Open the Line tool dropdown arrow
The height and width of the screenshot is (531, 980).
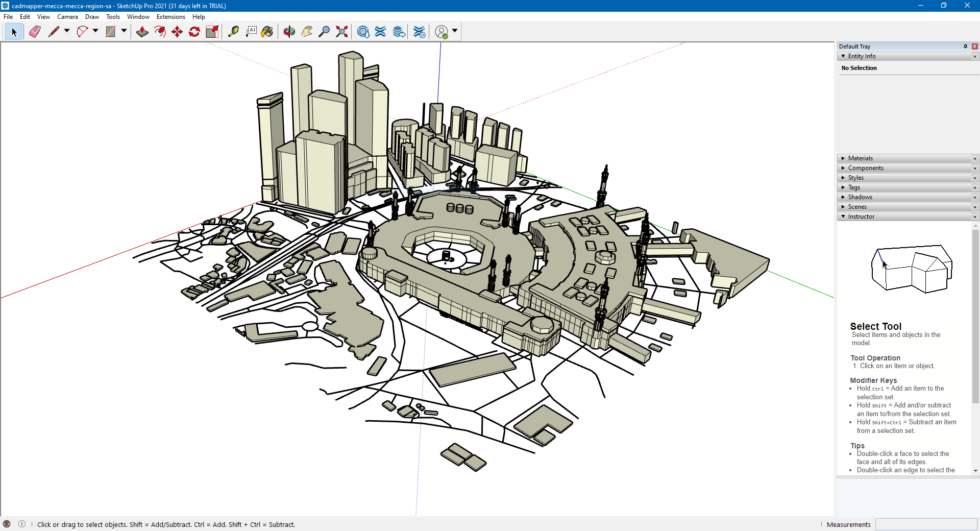point(67,31)
